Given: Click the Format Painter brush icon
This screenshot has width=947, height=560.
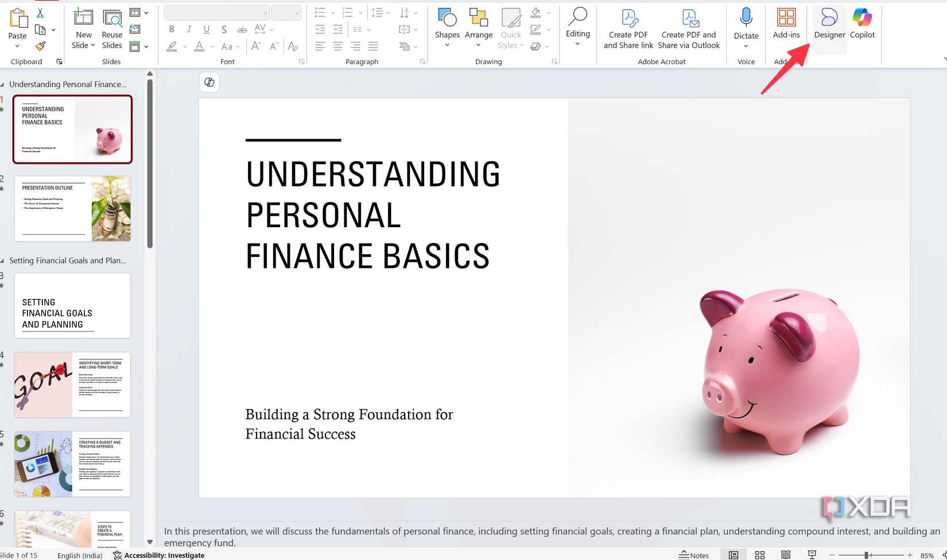Looking at the screenshot, I should 40,46.
